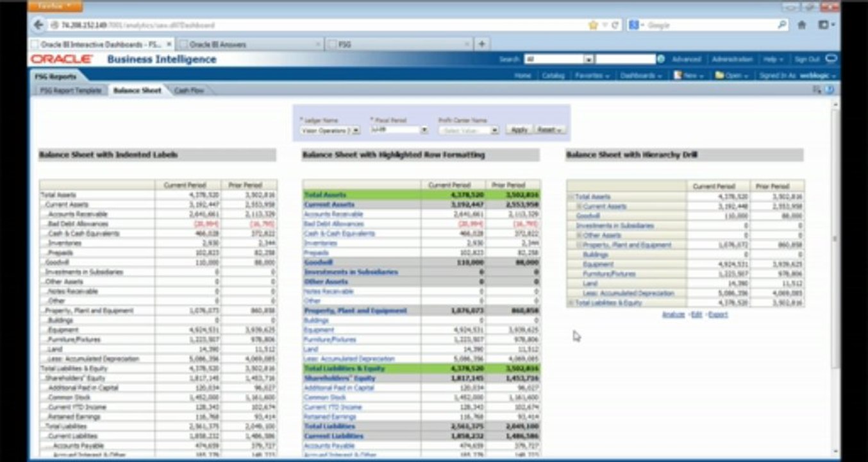Click the Edit link under hierarchy table
This screenshot has width=868, height=462.
696,314
